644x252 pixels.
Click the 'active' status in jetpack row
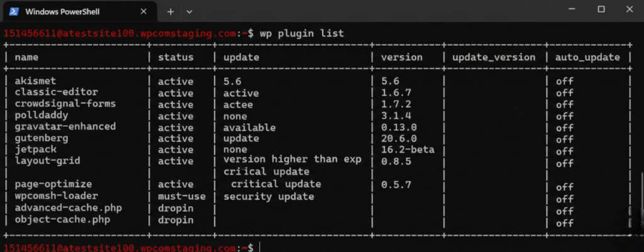click(x=176, y=150)
